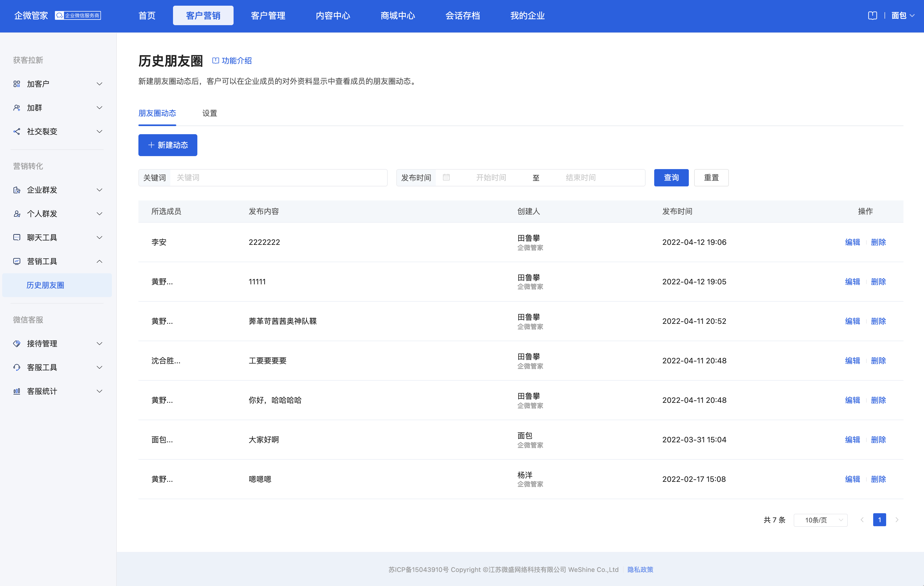Switch to the 设置 tab
The image size is (924, 586).
(210, 113)
